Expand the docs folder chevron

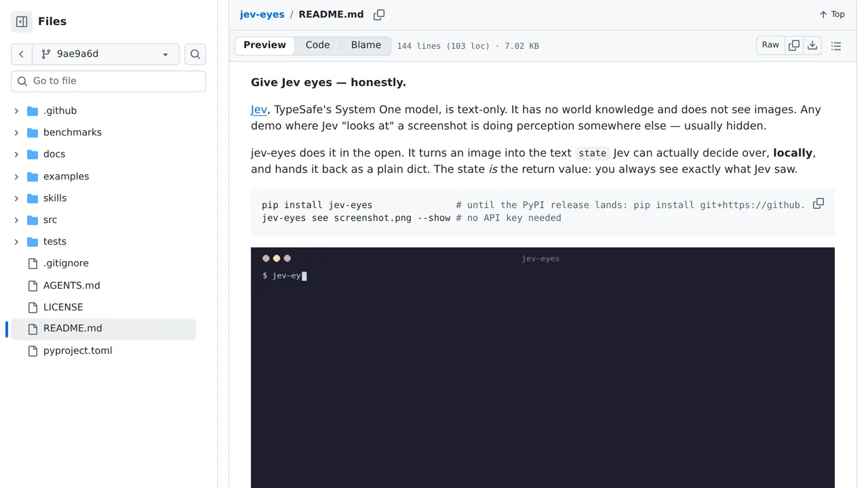click(x=16, y=154)
